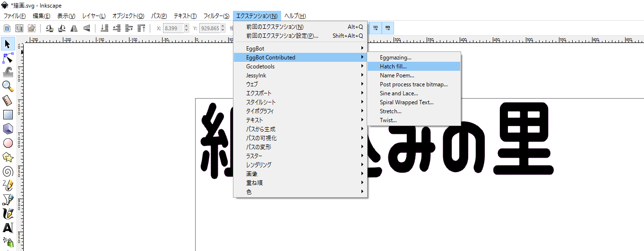Choose Name Poem... extension
The height and width of the screenshot is (251, 644).
(x=413, y=75)
